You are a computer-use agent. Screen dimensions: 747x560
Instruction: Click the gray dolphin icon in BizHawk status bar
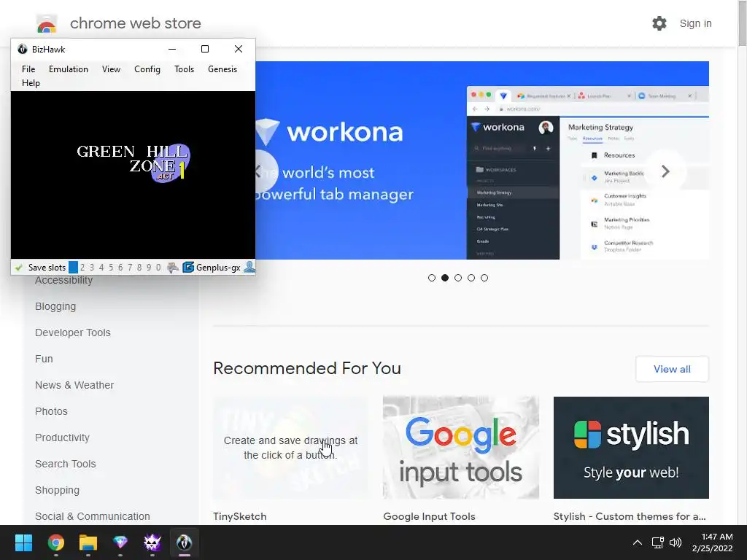tap(173, 268)
